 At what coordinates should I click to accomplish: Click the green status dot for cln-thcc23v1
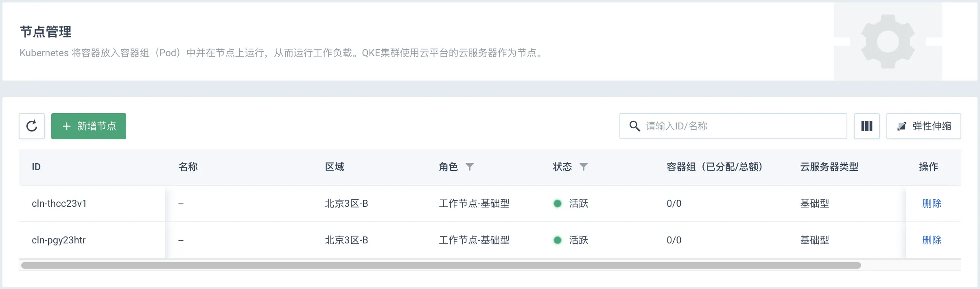click(x=558, y=204)
